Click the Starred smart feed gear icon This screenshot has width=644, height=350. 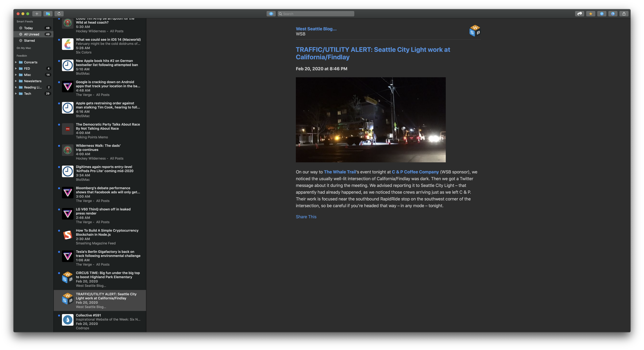click(21, 40)
